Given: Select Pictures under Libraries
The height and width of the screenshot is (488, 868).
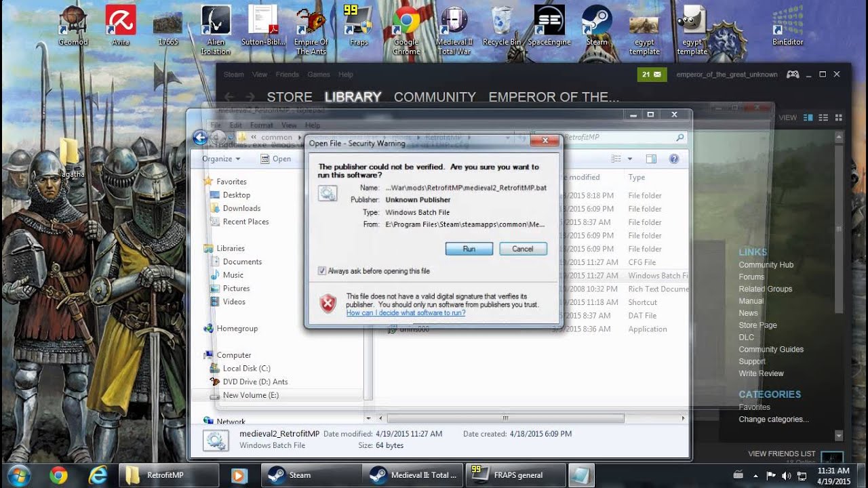Looking at the screenshot, I should coord(236,288).
